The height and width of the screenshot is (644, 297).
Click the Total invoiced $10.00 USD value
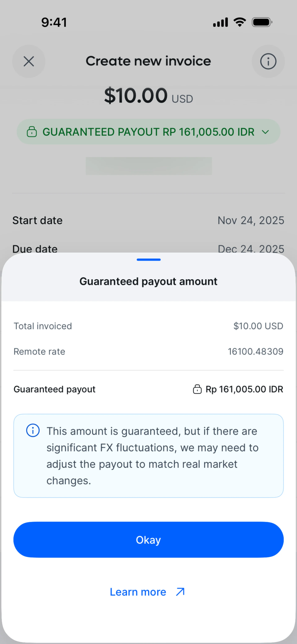click(258, 326)
